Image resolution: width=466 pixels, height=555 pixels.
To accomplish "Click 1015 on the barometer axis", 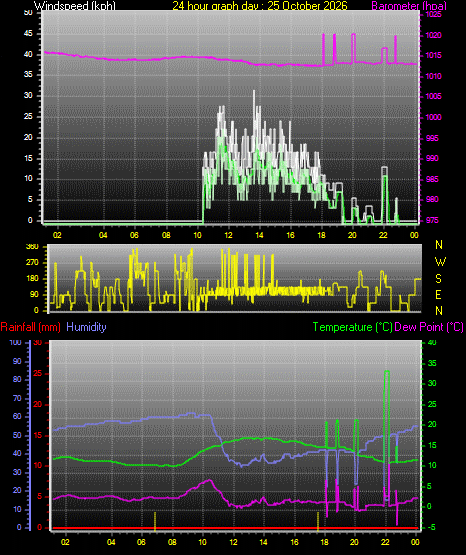I will tap(433, 56).
